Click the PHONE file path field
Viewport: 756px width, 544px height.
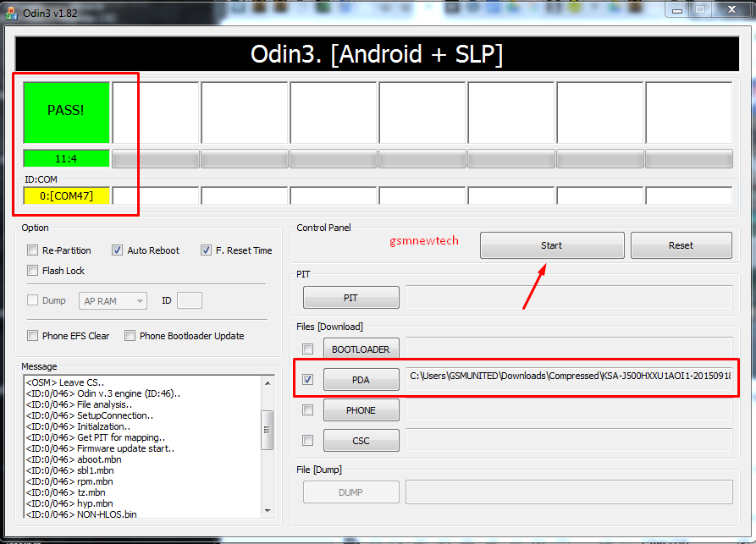click(x=570, y=410)
